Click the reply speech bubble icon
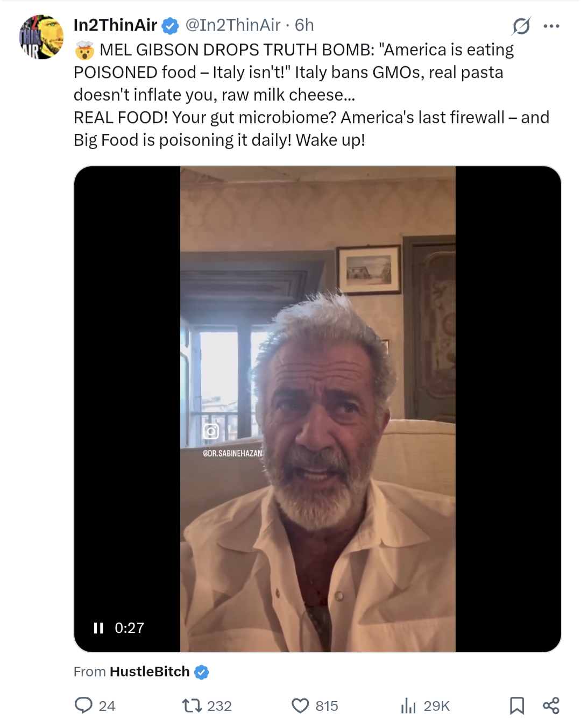Screen dimensions: 581x728 (83, 705)
